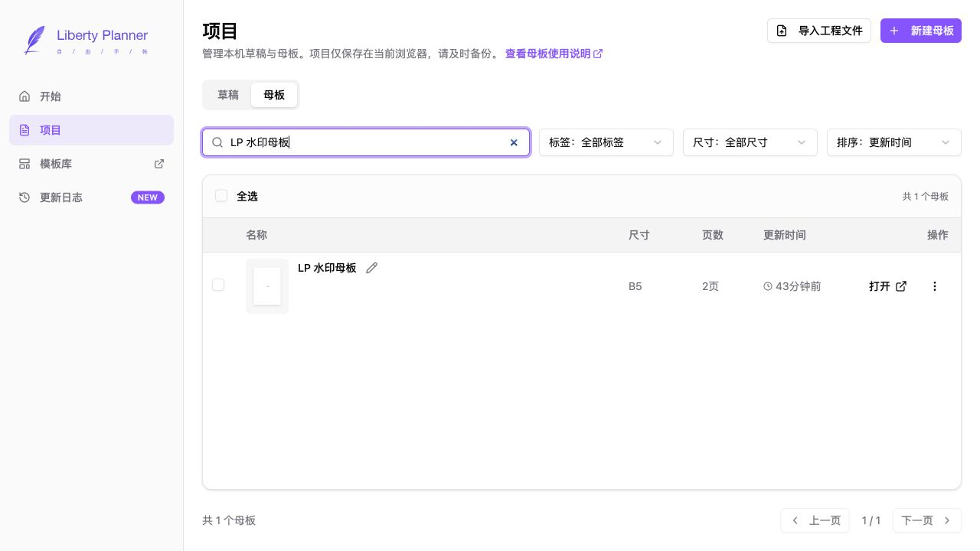
Task: Open the three-dot more actions menu
Action: 934,286
